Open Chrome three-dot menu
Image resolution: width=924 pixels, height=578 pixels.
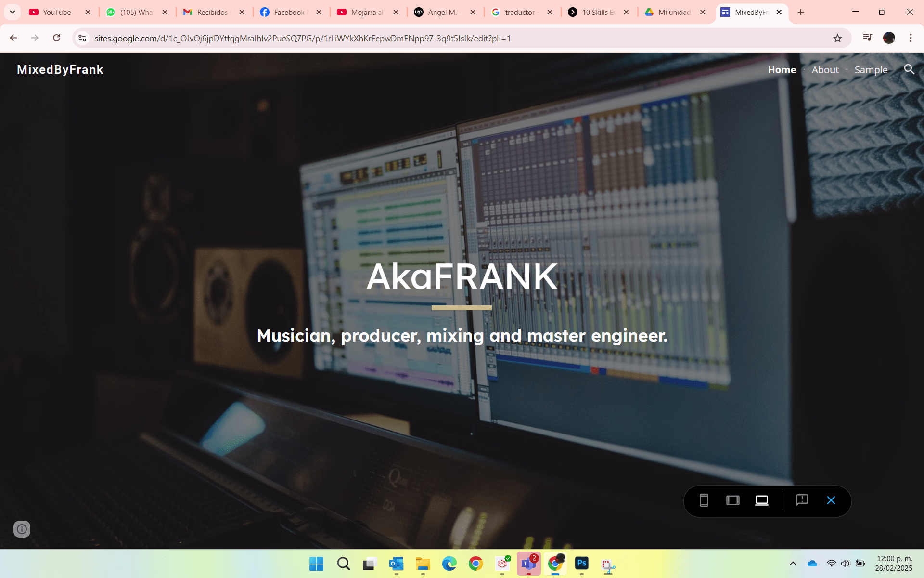point(911,38)
